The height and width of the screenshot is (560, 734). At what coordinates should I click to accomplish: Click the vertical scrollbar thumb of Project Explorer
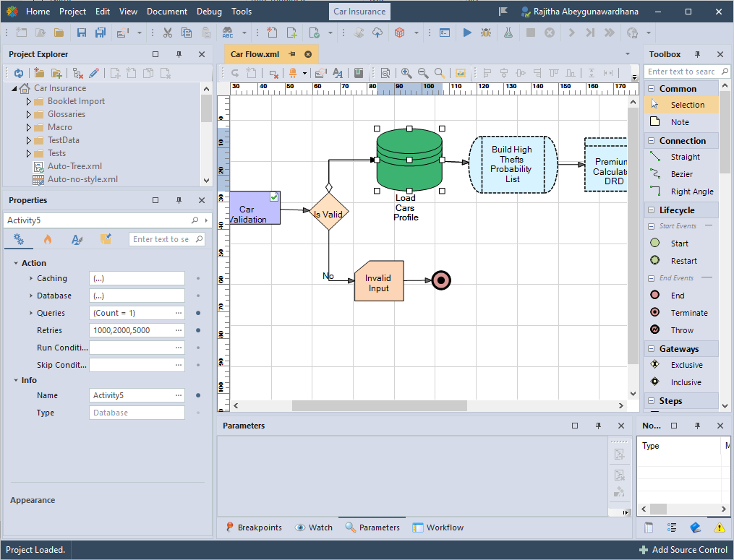coord(206,108)
